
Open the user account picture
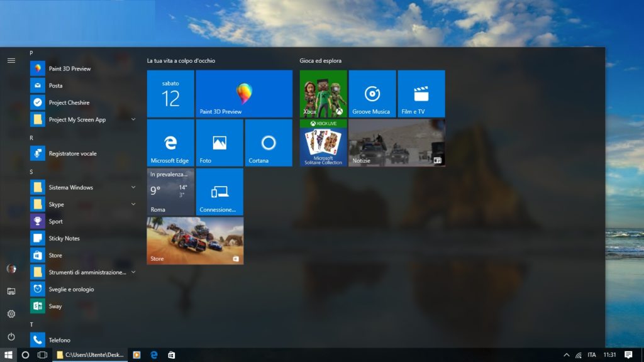[11, 269]
